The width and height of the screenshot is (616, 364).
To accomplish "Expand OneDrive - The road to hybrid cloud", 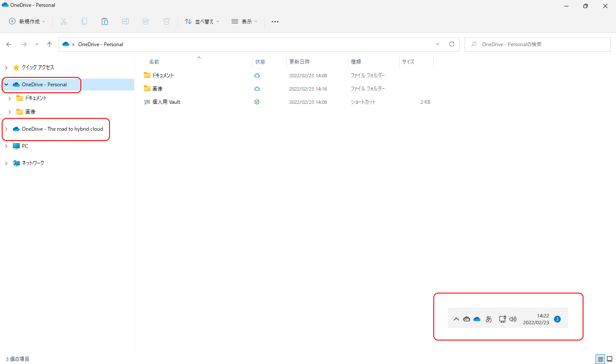I will click(x=6, y=129).
